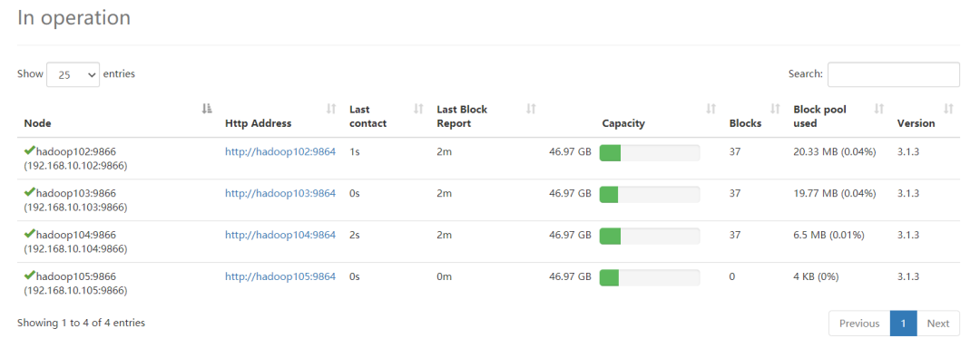Click the Last Block Report sort icon
Screen dimensions: 980x358
(x=531, y=110)
